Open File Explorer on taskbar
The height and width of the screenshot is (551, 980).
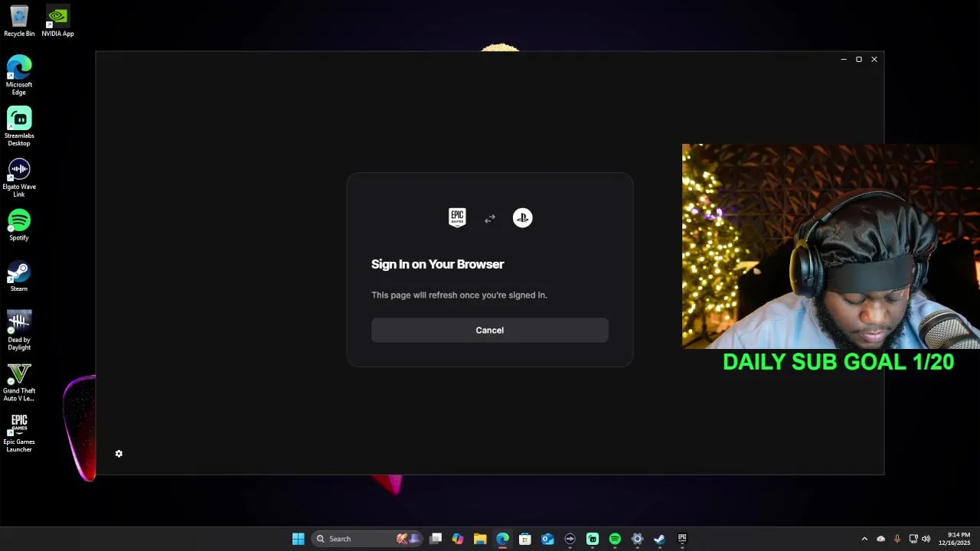(480, 539)
